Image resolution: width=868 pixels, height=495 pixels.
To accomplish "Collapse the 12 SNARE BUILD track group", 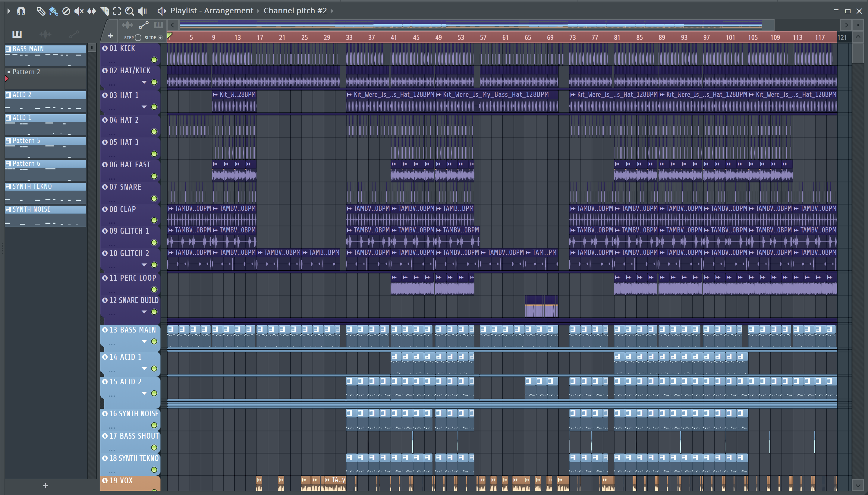I will [144, 312].
